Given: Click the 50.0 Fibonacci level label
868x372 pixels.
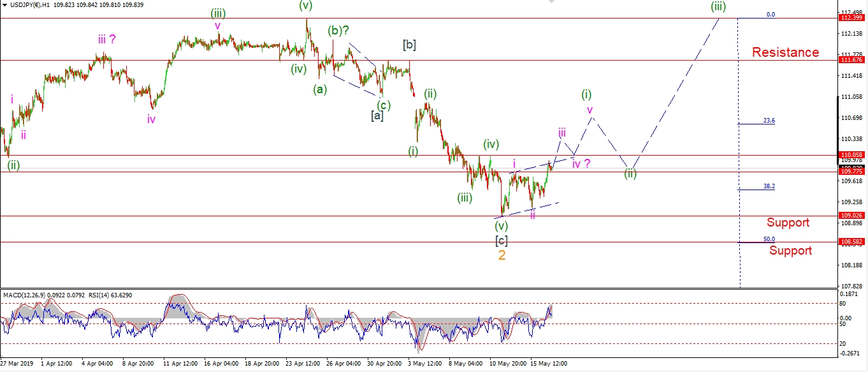Looking at the screenshot, I should [x=769, y=239].
